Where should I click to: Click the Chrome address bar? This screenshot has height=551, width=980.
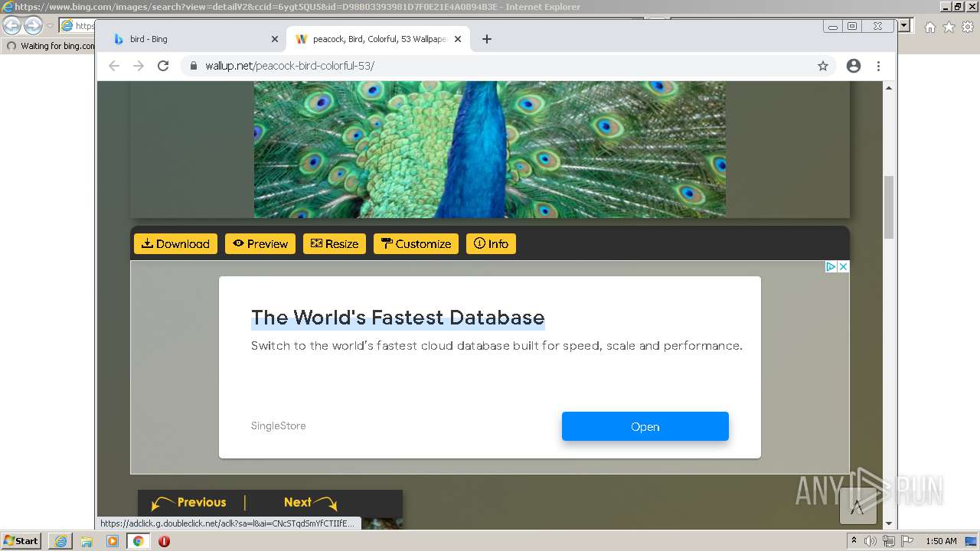tap(508, 66)
